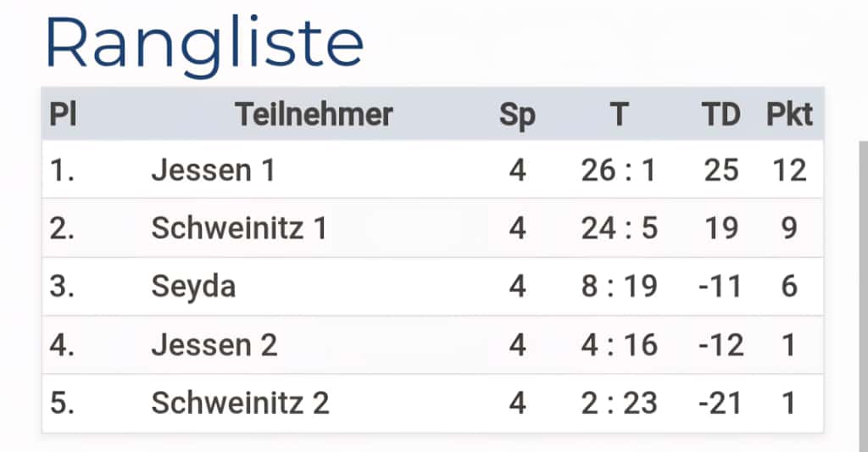Open team Schweinitz 1

click(239, 228)
